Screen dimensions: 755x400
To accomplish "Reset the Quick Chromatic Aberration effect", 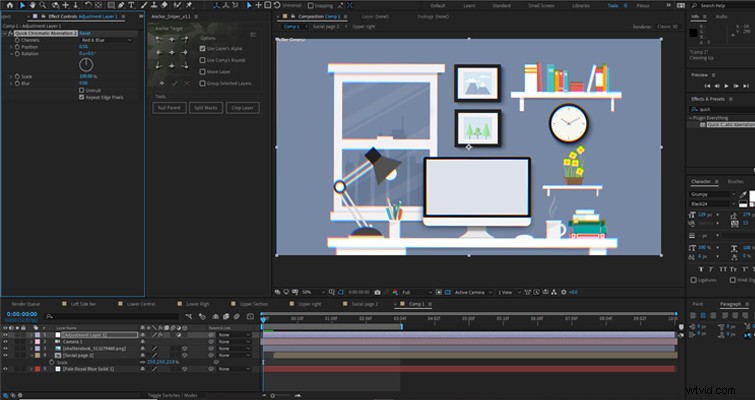I will [x=85, y=33].
